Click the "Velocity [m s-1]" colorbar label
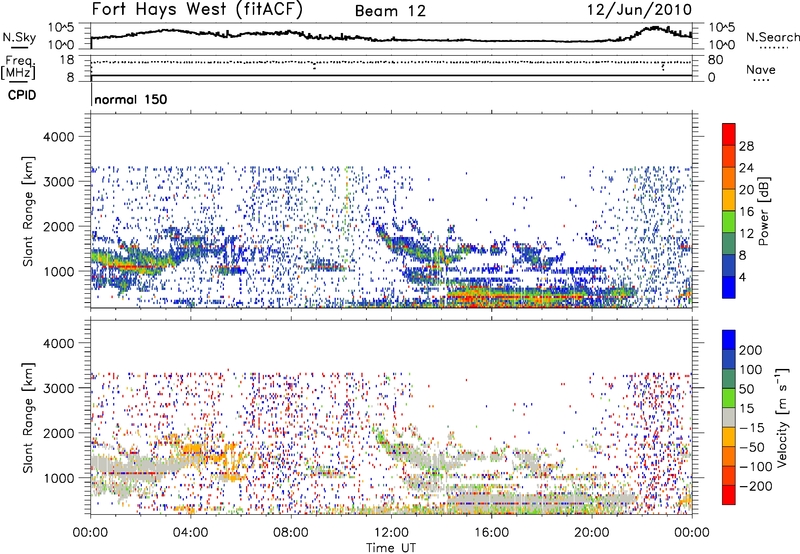Screen dimensions: 800x554 [782, 417]
